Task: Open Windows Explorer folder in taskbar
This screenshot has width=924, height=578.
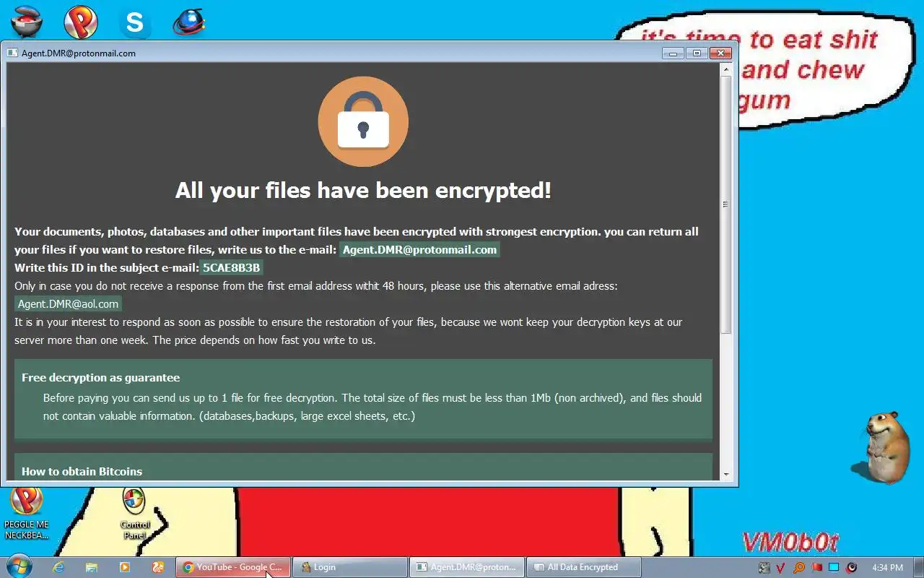Action: tap(92, 567)
